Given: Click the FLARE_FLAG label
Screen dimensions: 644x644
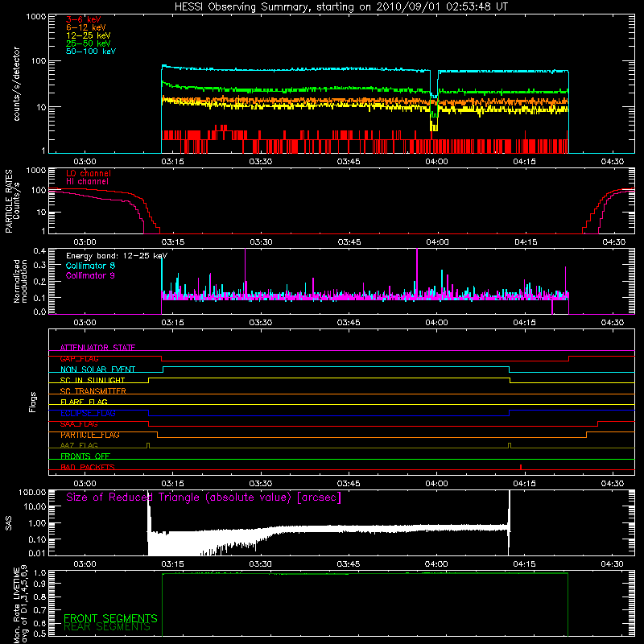Looking at the screenshot, I should pyautogui.click(x=84, y=402).
